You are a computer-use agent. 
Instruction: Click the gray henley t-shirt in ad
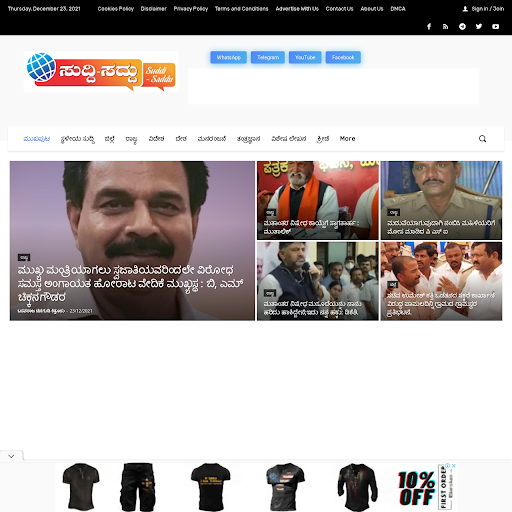coord(81,487)
